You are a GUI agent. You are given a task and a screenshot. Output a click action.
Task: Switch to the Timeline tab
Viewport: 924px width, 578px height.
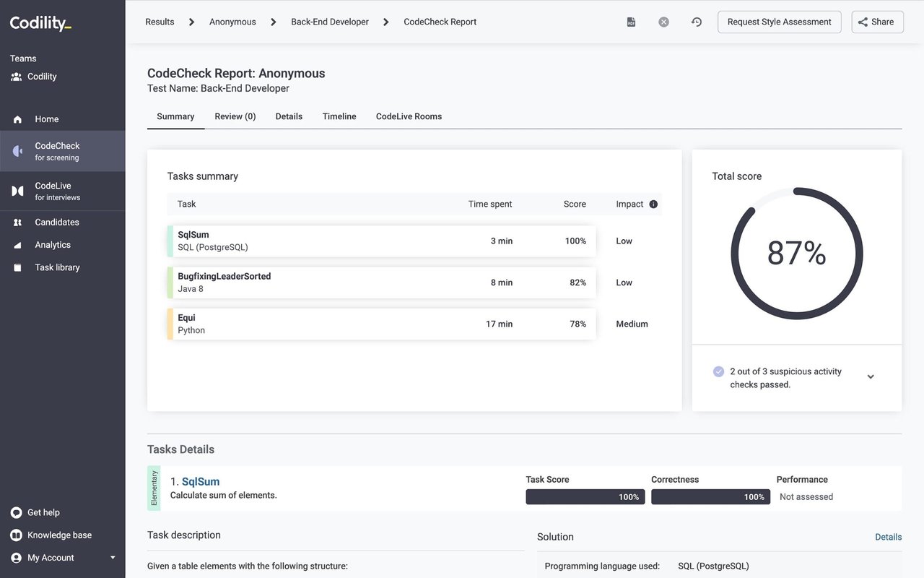coord(339,116)
